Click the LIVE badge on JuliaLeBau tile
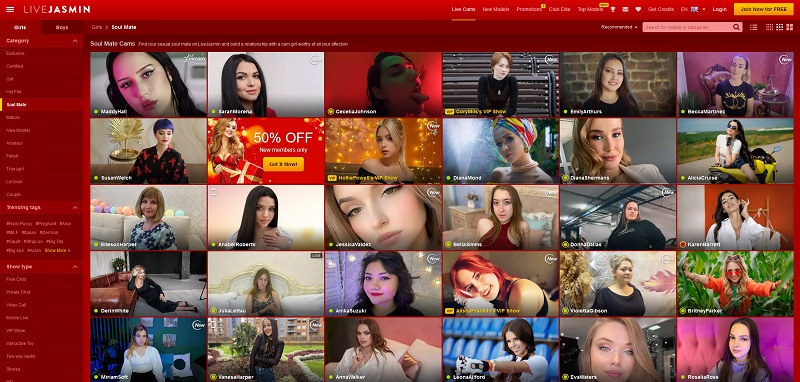 [x=316, y=255]
